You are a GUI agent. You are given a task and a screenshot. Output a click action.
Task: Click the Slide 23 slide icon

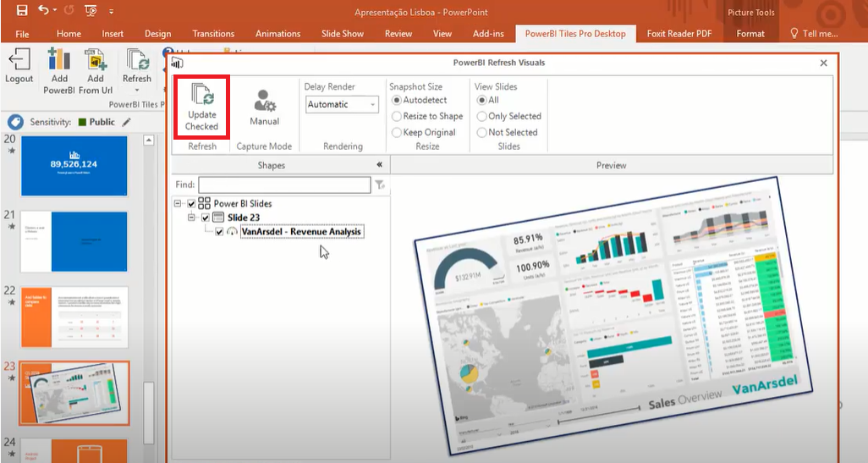(218, 217)
